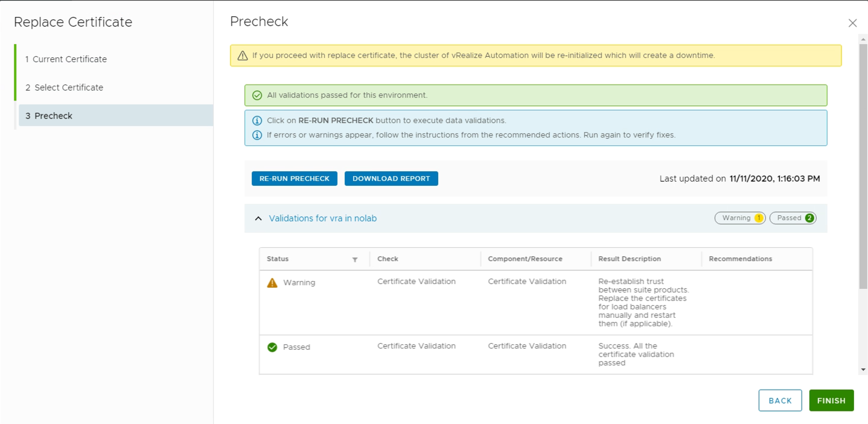Click the 'Success. All the certificate validation passed' text
Image resolution: width=868 pixels, height=424 pixels.
click(x=636, y=355)
